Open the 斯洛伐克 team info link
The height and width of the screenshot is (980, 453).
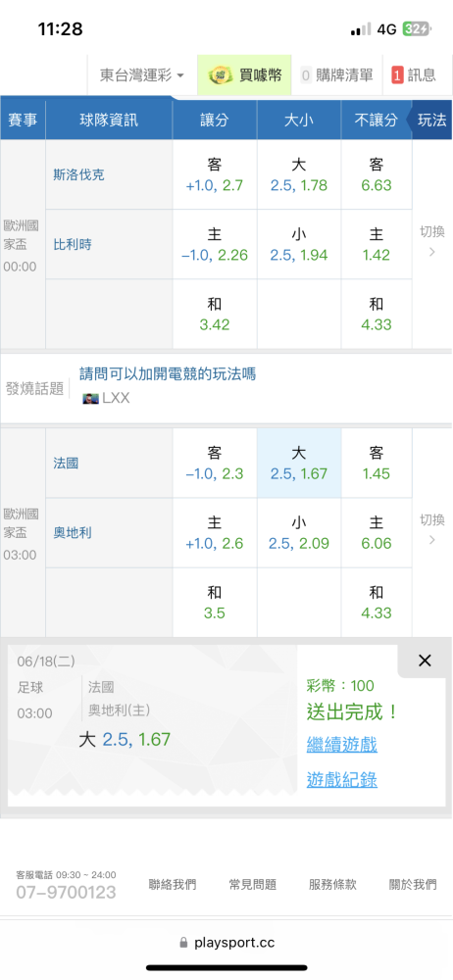pyautogui.click(x=78, y=174)
